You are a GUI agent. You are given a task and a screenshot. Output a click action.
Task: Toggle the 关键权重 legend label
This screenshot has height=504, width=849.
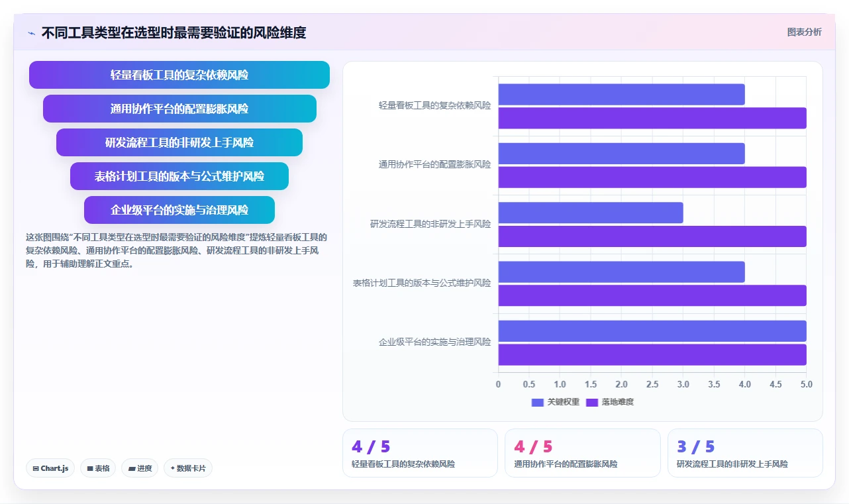pos(564,402)
